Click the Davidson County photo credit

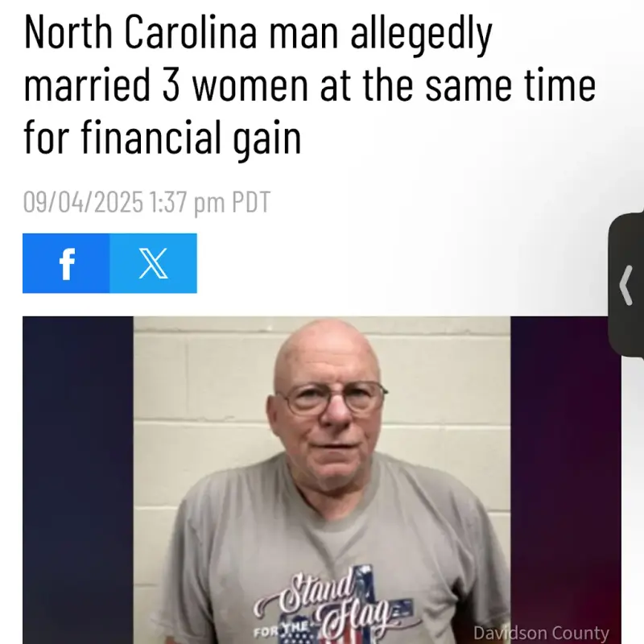[541, 633]
